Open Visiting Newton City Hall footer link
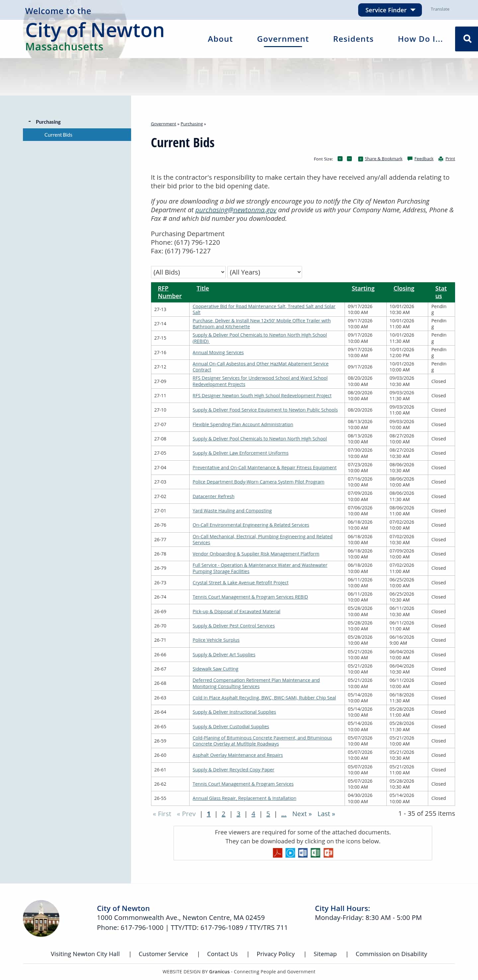This screenshot has height=980, width=478. point(85,954)
